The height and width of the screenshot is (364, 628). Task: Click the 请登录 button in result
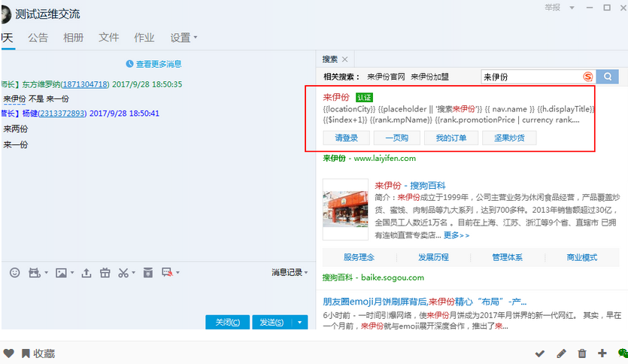coord(347,138)
